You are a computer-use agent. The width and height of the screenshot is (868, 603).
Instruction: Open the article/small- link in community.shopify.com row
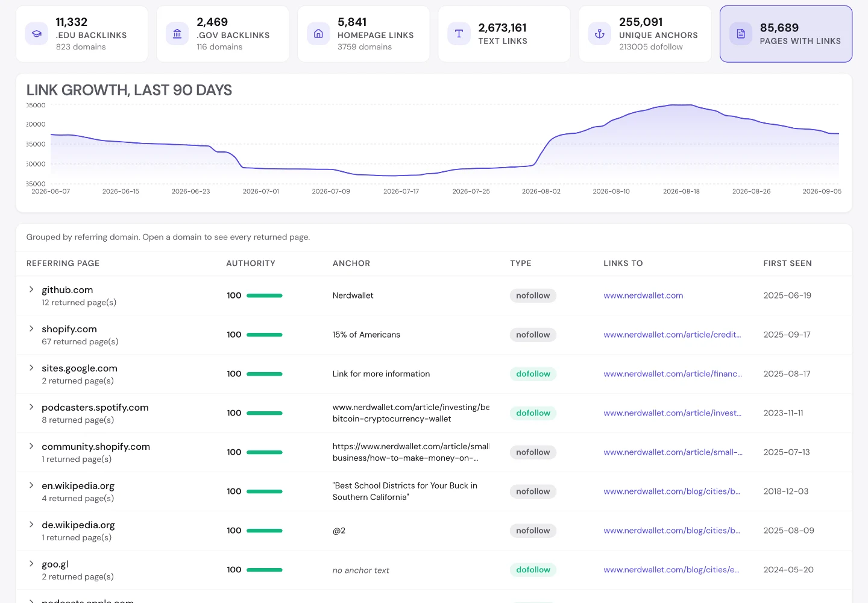673,452
